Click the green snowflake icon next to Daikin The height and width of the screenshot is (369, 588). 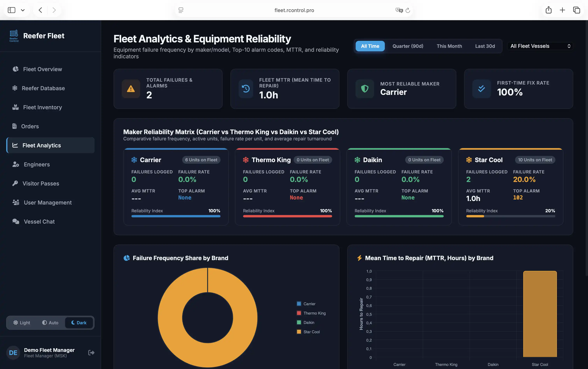pos(357,160)
